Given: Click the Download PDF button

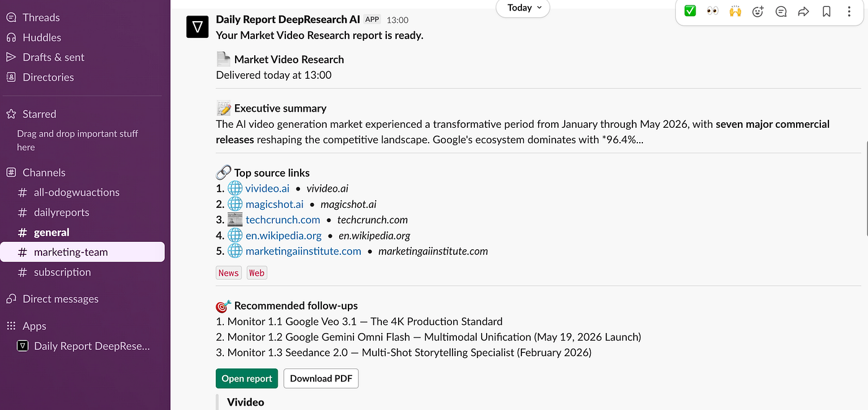Looking at the screenshot, I should tap(321, 378).
